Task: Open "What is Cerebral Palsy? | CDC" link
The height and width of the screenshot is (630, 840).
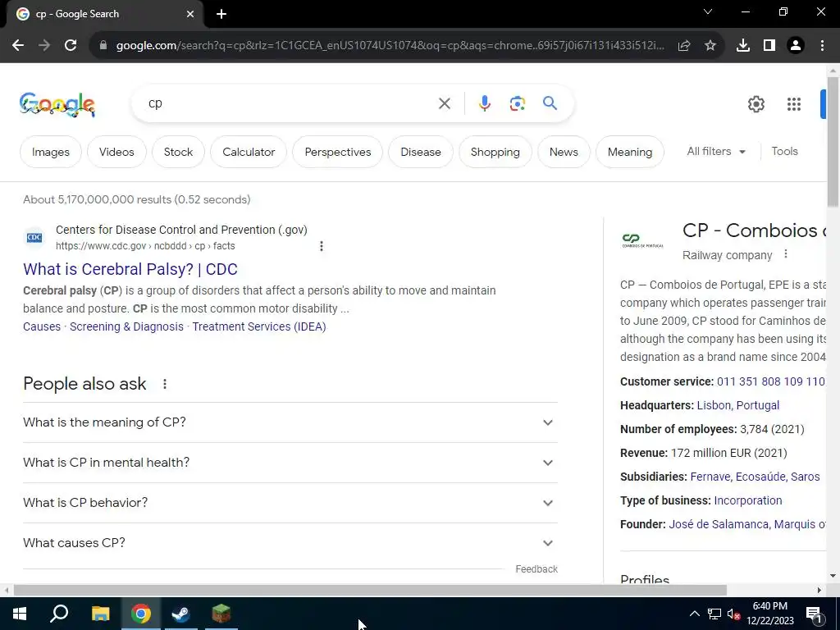Action: [130, 269]
